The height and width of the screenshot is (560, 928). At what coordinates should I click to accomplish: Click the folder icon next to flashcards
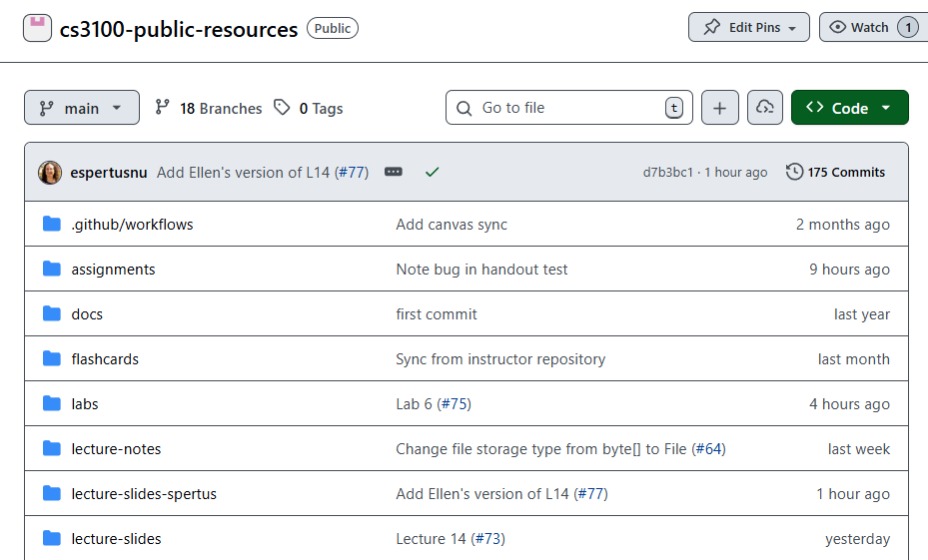tap(52, 358)
